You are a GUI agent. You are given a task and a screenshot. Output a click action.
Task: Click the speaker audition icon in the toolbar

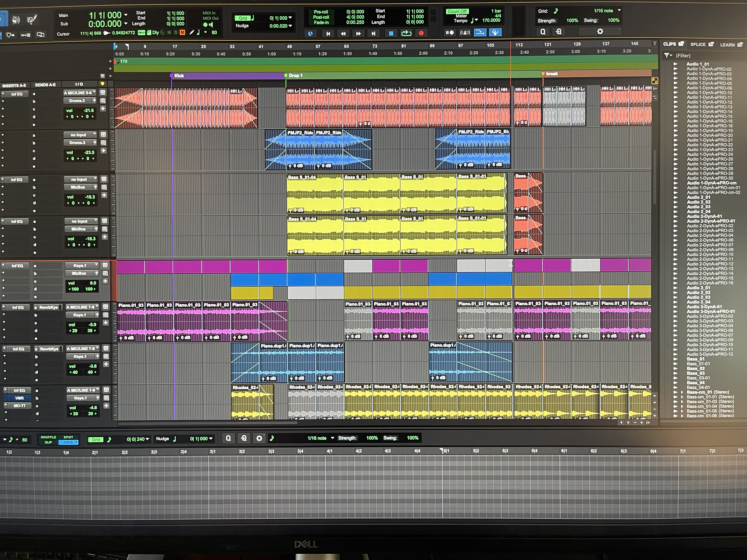click(16, 20)
